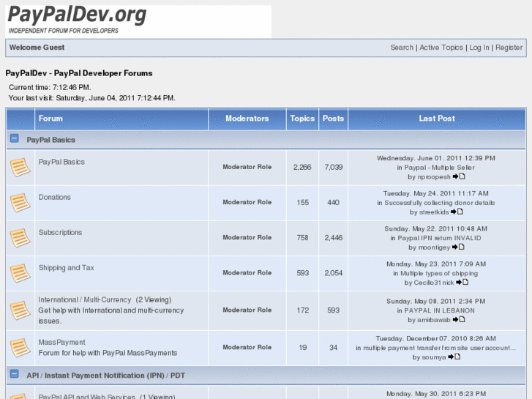Click the PayPalDev.org logo banner
Image resolution: width=532 pixels, height=399 pixels.
138,21
